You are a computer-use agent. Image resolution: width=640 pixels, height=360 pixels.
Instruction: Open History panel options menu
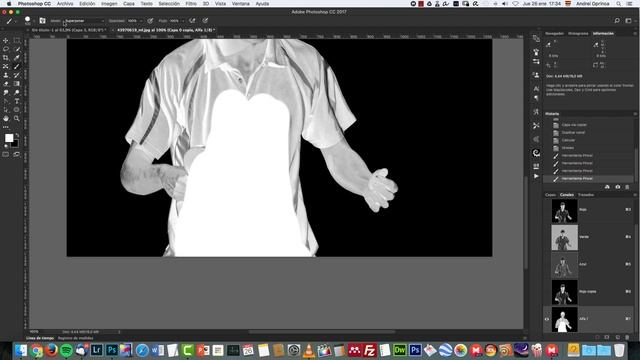pyautogui.click(x=635, y=113)
